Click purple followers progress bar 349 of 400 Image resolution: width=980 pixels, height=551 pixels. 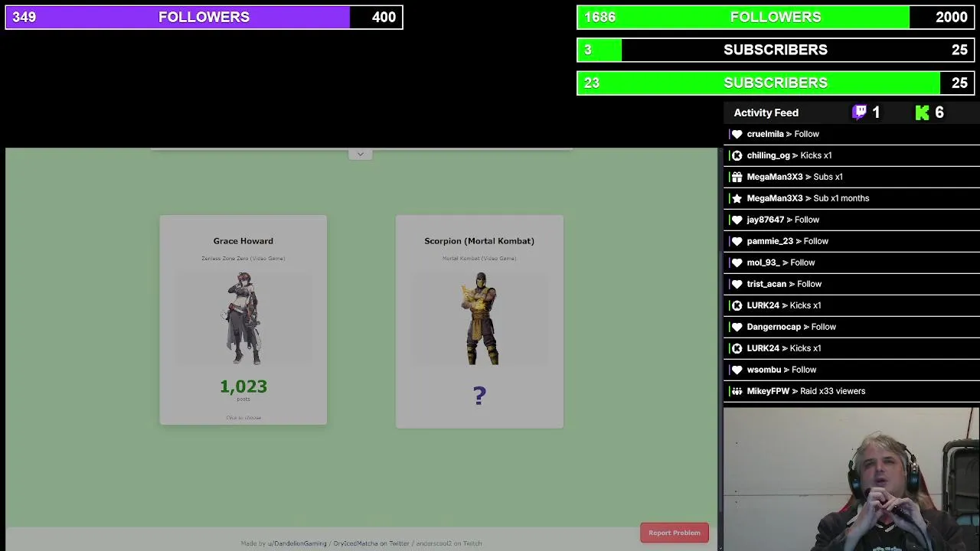point(204,17)
